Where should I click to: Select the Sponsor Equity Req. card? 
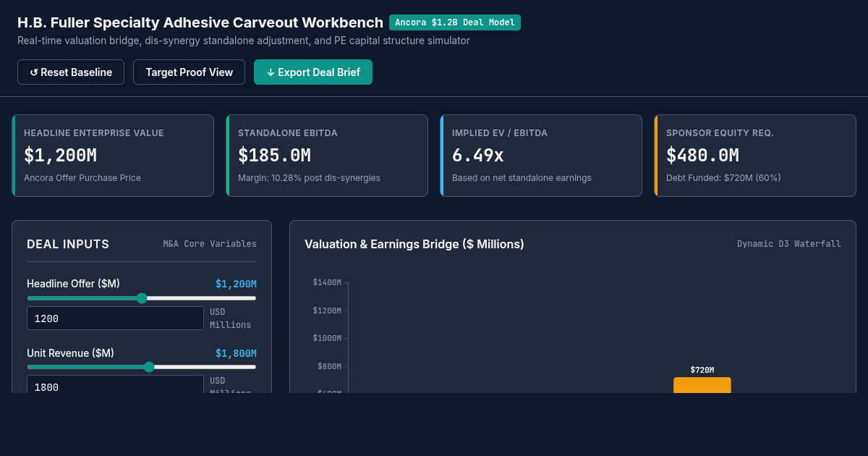tap(755, 156)
